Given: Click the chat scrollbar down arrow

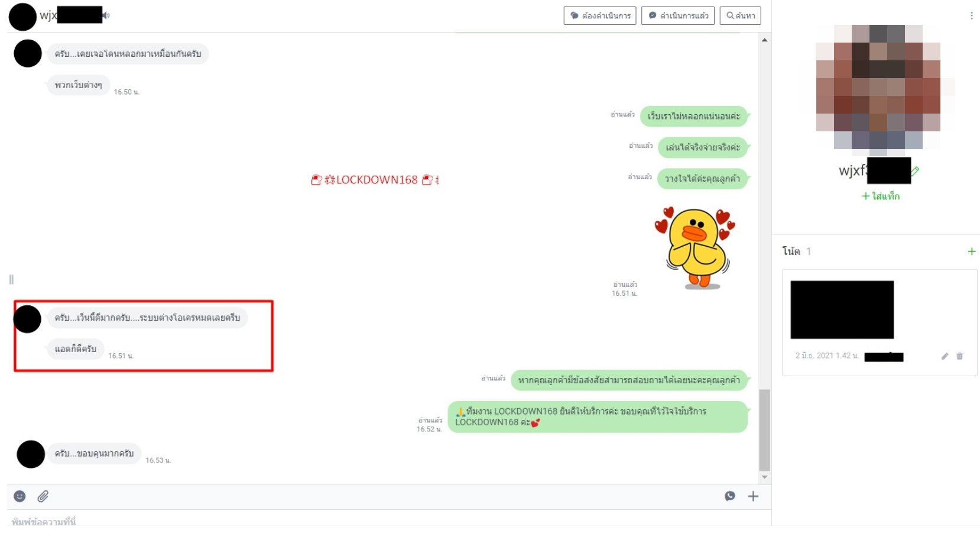Looking at the screenshot, I should [x=764, y=477].
